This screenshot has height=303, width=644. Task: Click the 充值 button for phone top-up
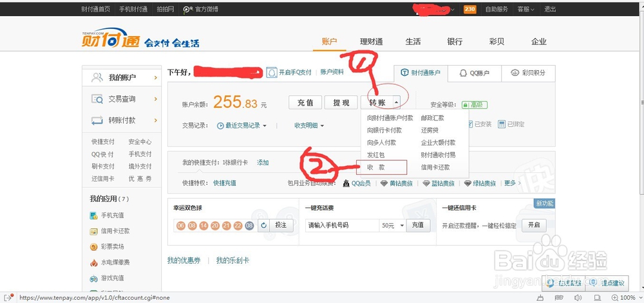pyautogui.click(x=418, y=226)
